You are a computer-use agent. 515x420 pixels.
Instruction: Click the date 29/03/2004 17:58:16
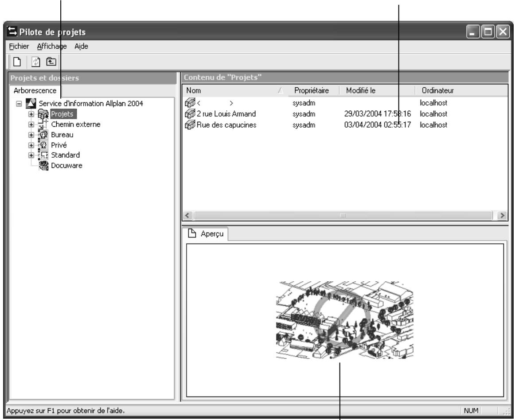(x=377, y=114)
